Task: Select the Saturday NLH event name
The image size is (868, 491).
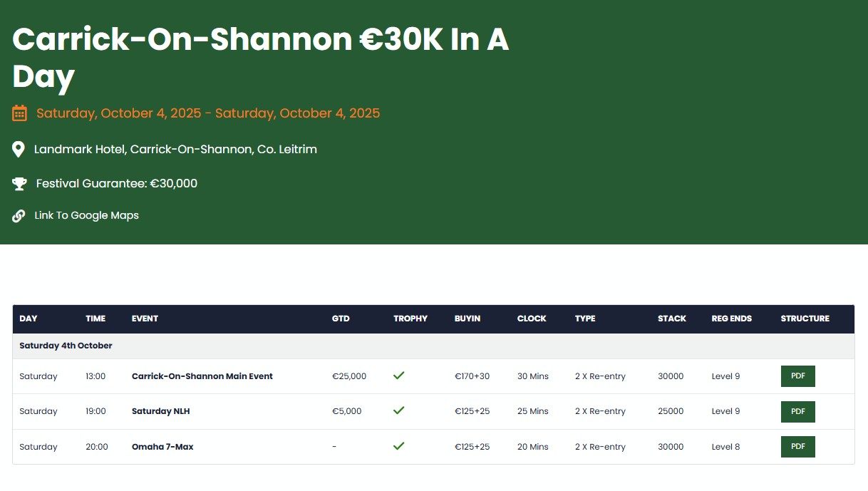Action: coord(161,411)
